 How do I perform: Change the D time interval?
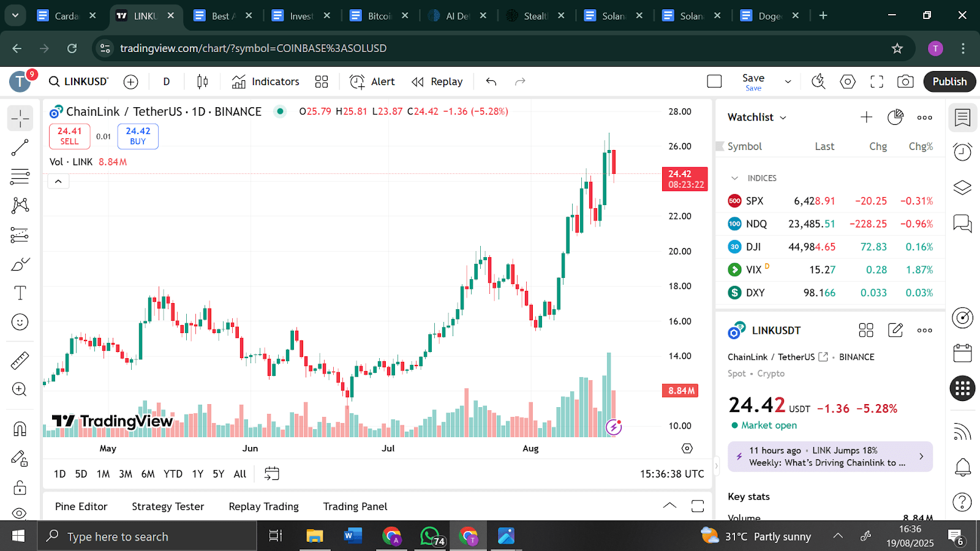(167, 81)
